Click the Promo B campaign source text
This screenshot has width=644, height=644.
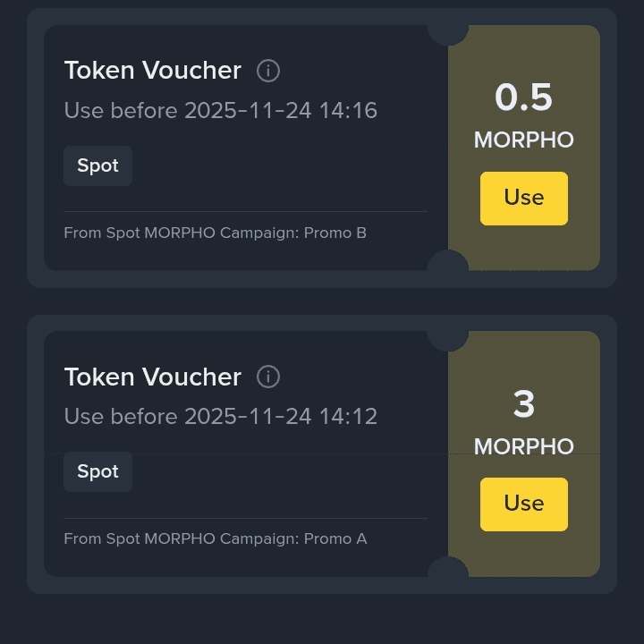(215, 233)
